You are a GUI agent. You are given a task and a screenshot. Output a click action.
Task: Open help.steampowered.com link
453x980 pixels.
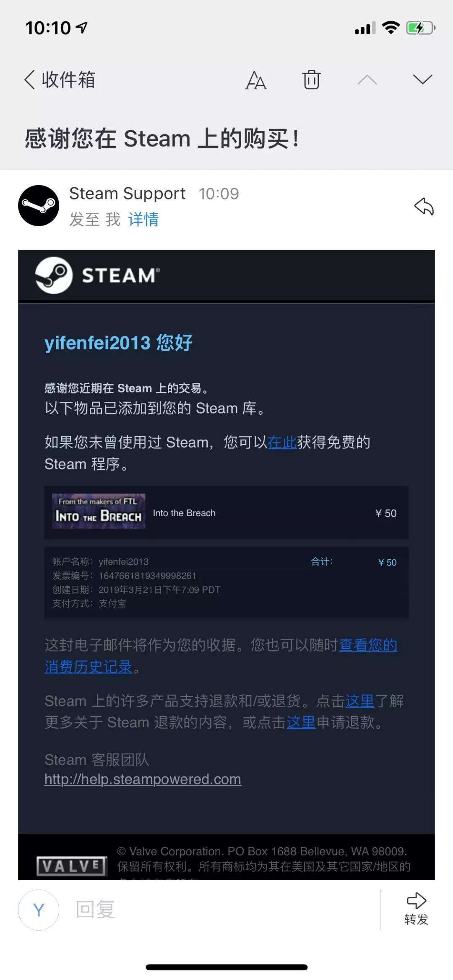click(143, 779)
